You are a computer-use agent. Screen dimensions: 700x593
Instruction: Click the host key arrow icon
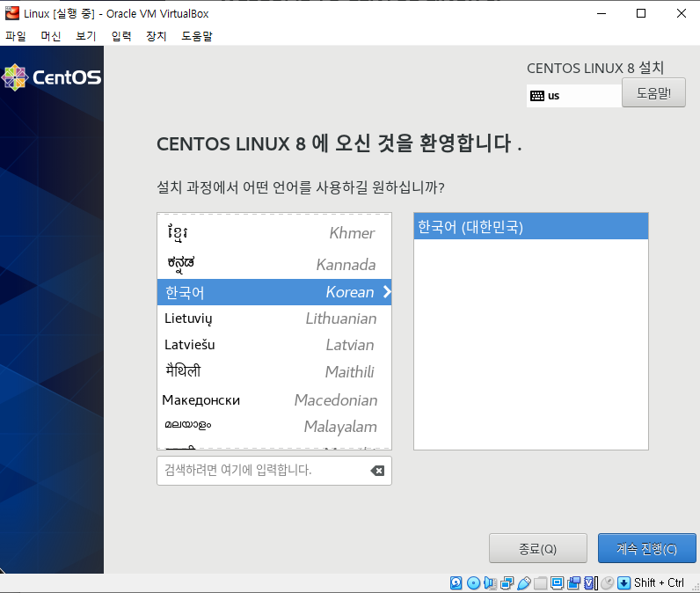coord(624,582)
